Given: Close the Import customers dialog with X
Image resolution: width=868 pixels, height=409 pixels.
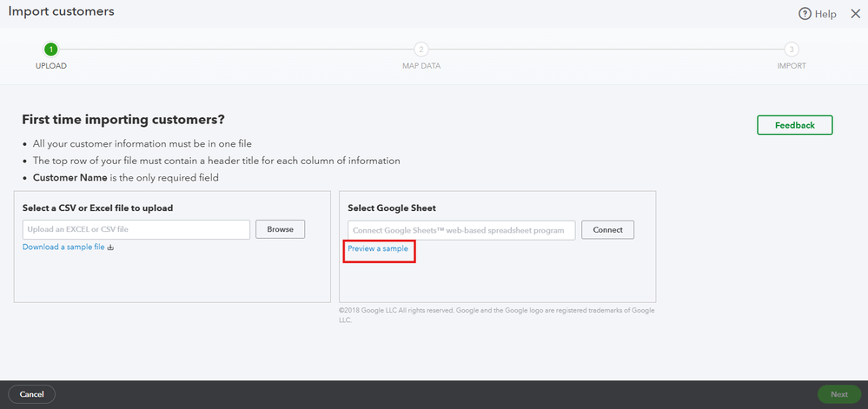Looking at the screenshot, I should point(856,14).
